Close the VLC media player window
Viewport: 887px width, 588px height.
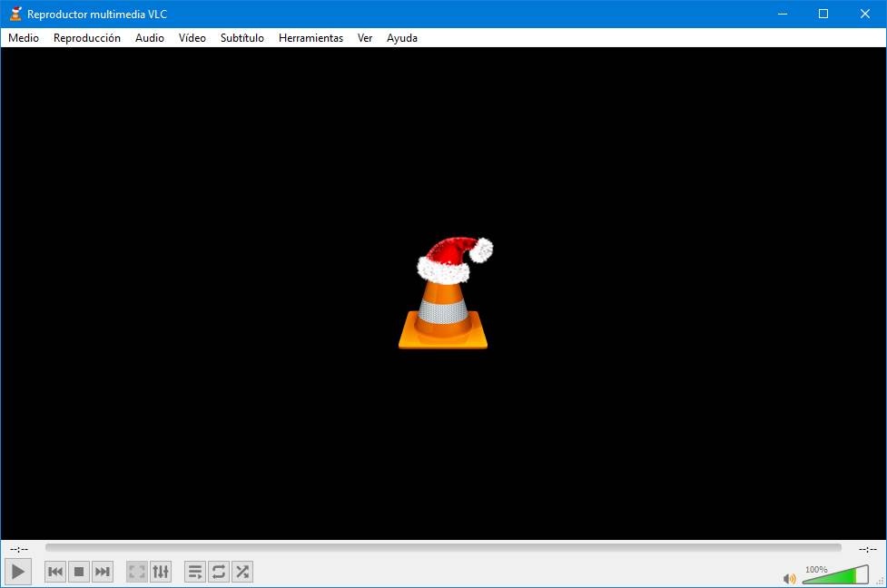[865, 14]
